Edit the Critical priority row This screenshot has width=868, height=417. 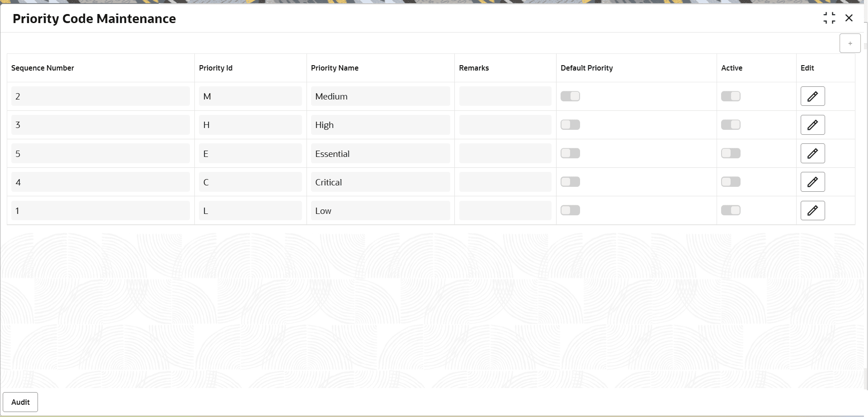tap(812, 181)
